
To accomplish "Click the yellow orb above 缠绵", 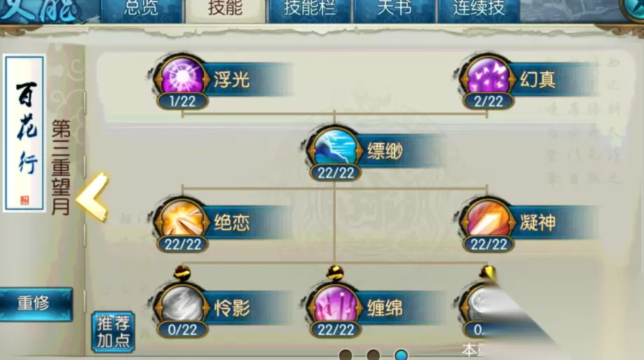I will point(335,272).
